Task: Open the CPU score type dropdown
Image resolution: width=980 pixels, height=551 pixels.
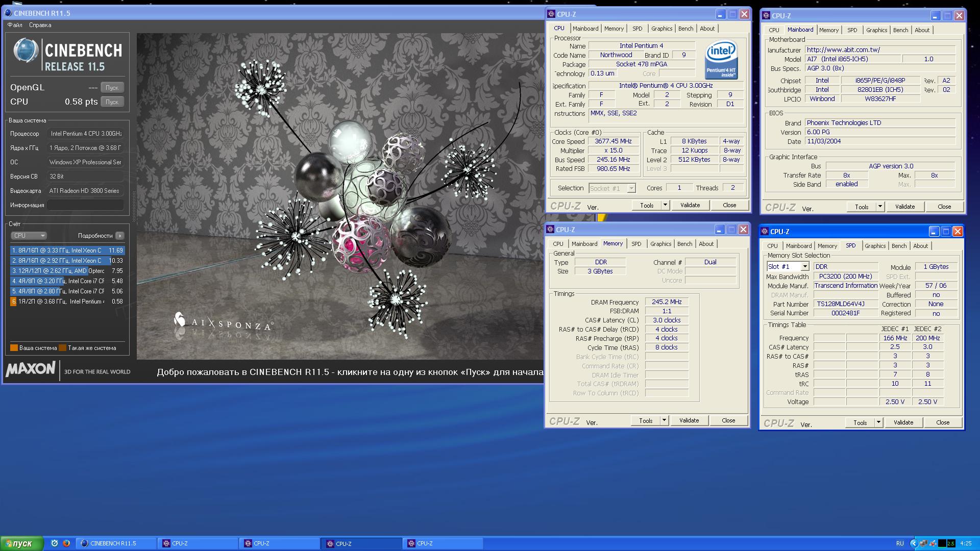Action: [29, 236]
